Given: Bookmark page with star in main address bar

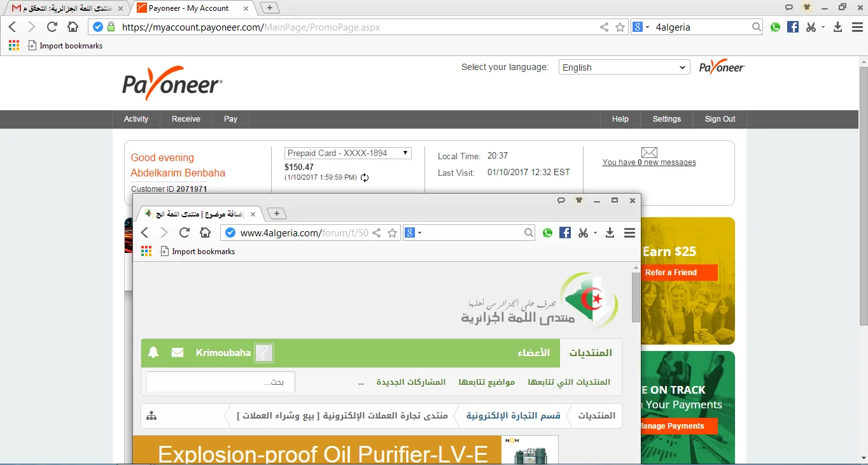Looking at the screenshot, I should (620, 27).
